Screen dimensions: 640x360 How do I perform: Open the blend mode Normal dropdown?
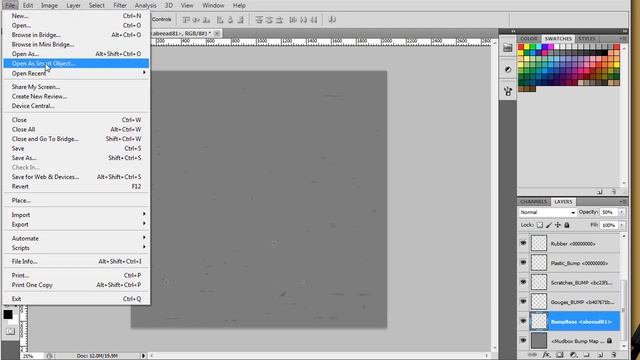547,212
